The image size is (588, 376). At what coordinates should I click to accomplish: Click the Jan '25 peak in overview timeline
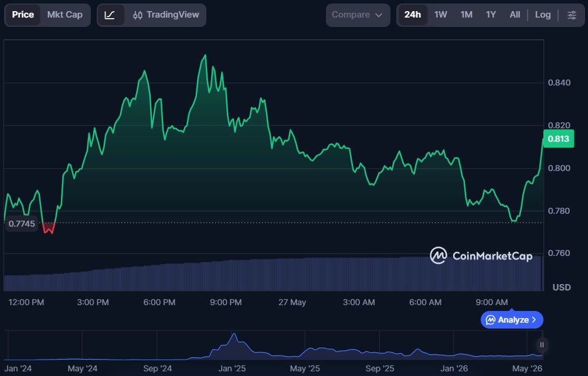[234, 334]
